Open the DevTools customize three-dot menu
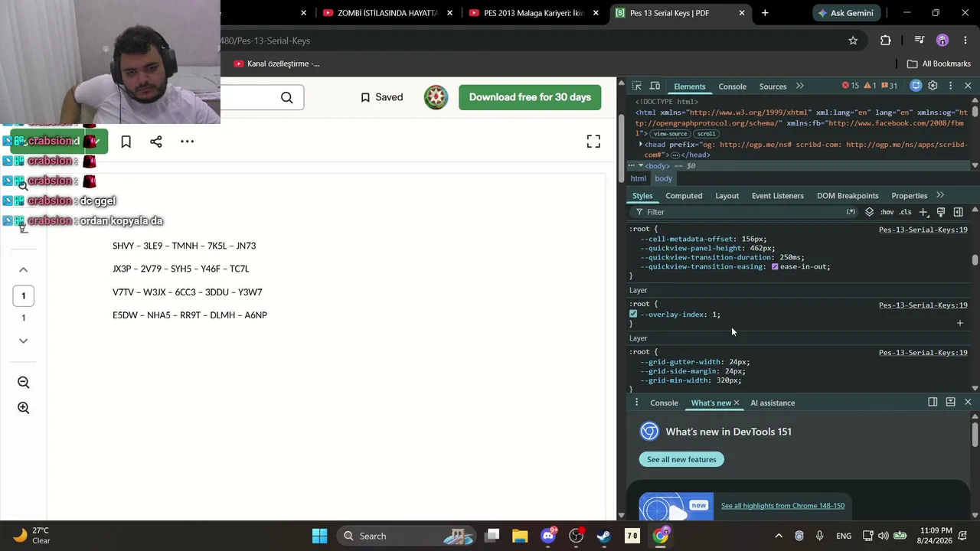The width and height of the screenshot is (980, 551). coord(950,86)
